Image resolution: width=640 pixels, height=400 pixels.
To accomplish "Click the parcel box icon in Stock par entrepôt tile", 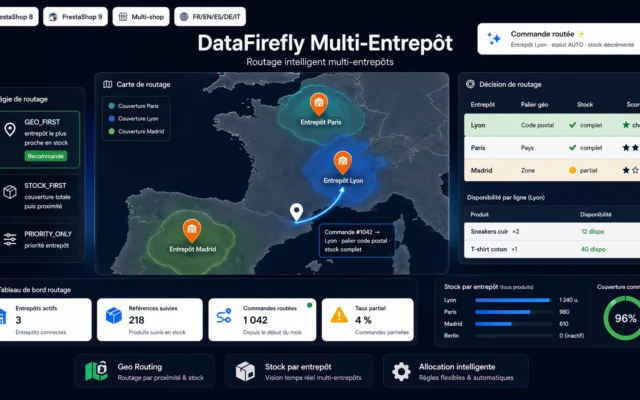I will click(x=245, y=371).
